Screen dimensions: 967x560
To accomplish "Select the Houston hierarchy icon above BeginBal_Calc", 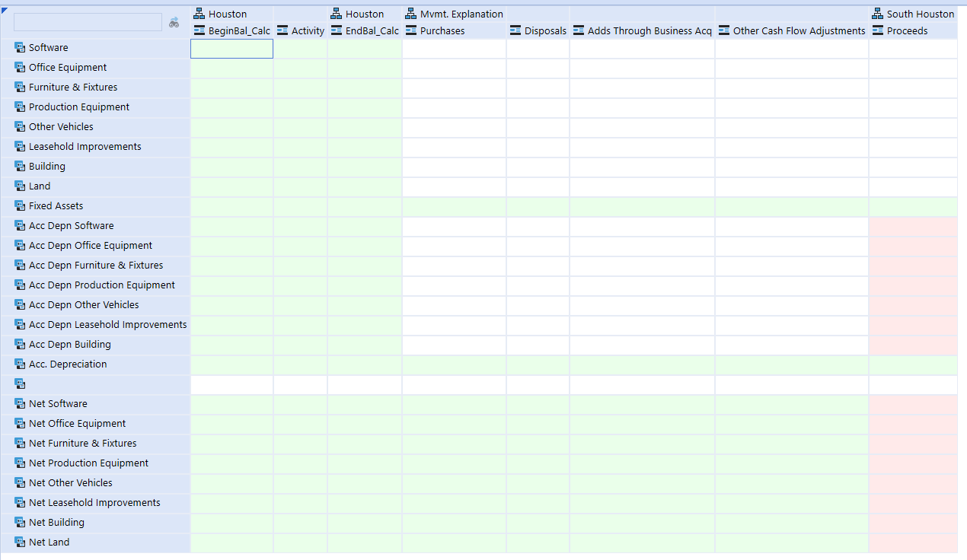I will [x=199, y=14].
